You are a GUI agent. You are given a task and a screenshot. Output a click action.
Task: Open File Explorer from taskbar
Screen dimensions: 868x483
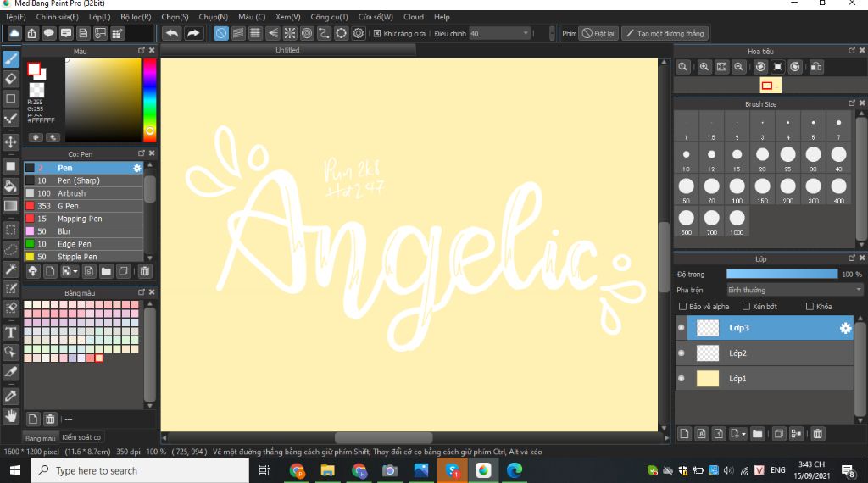[328, 471]
